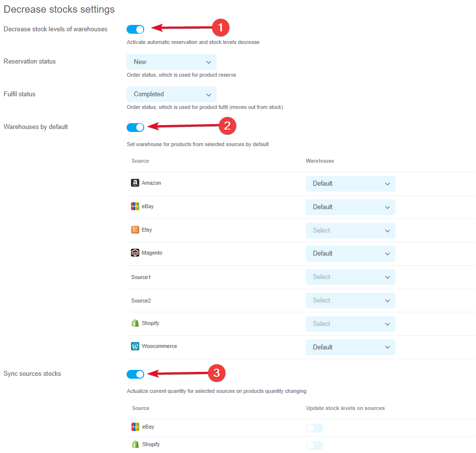Open the Fulfil status dropdown
The height and width of the screenshot is (453, 476).
(x=172, y=94)
